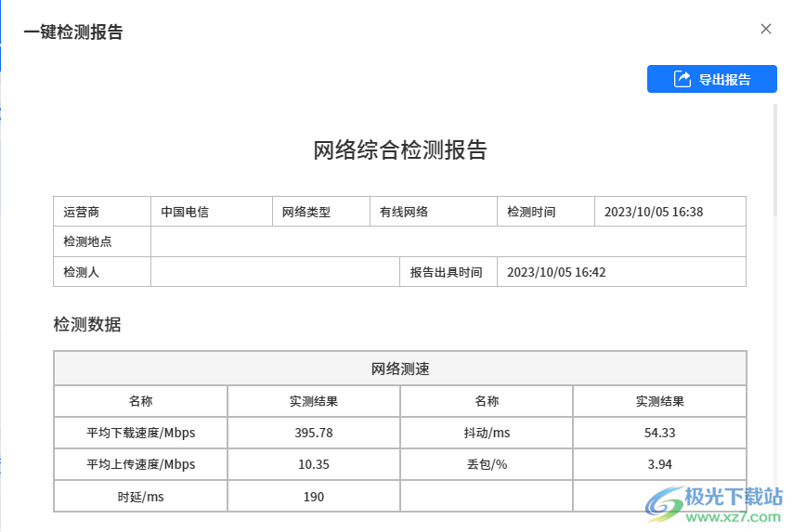Click the 丢包/% label cell
The width and height of the screenshot is (793, 532).
tap(487, 464)
